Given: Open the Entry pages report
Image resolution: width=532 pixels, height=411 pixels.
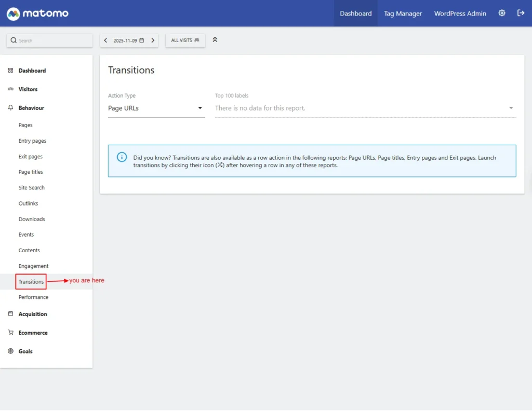Looking at the screenshot, I should 32,141.
